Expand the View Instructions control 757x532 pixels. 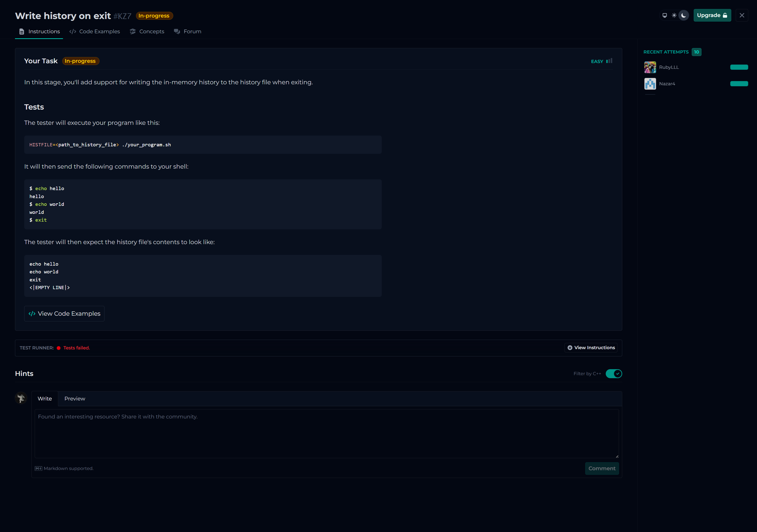point(591,348)
